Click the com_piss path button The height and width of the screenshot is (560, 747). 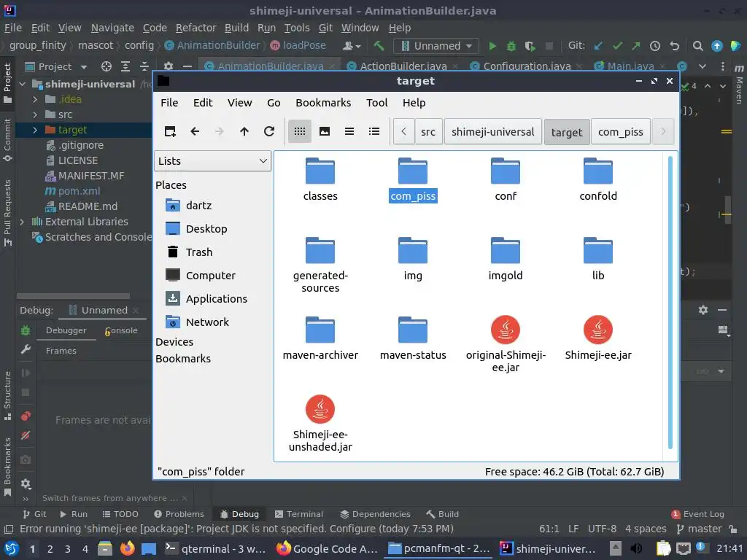tap(620, 132)
